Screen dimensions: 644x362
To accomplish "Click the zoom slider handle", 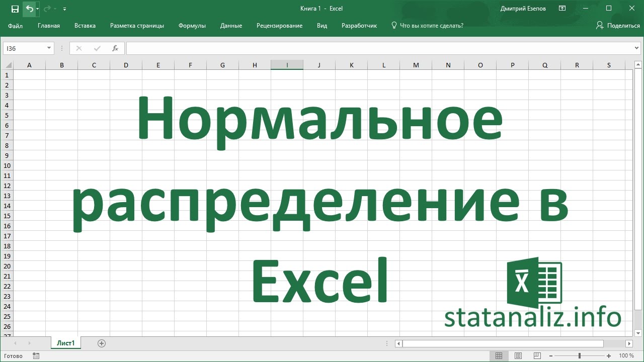I will click(580, 356).
